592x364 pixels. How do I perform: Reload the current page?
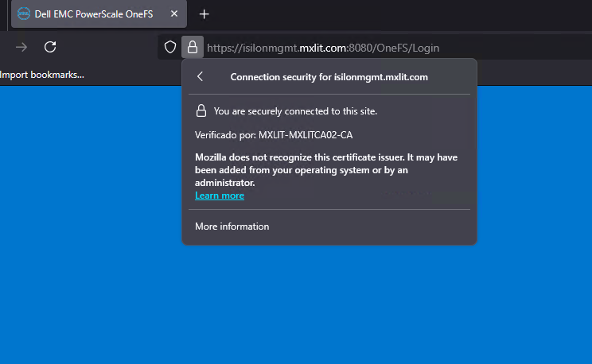pyautogui.click(x=50, y=47)
